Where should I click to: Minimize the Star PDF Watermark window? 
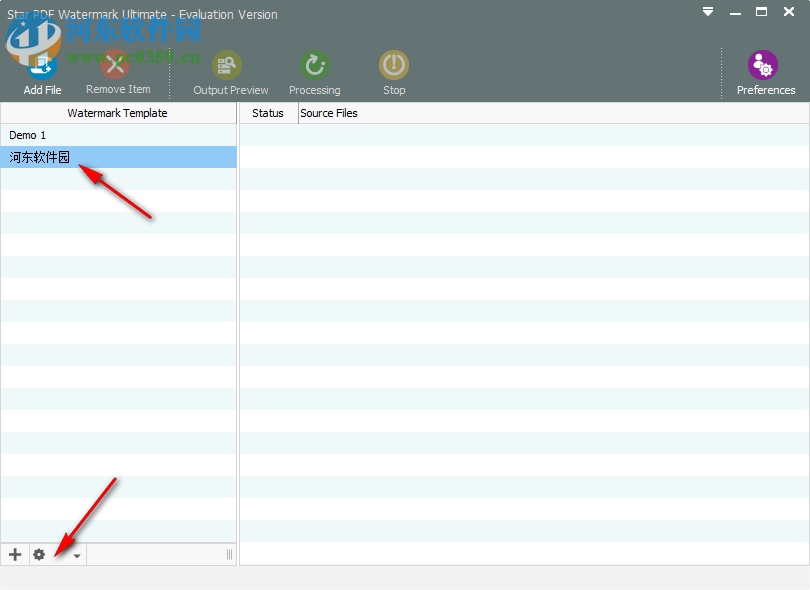[736, 12]
